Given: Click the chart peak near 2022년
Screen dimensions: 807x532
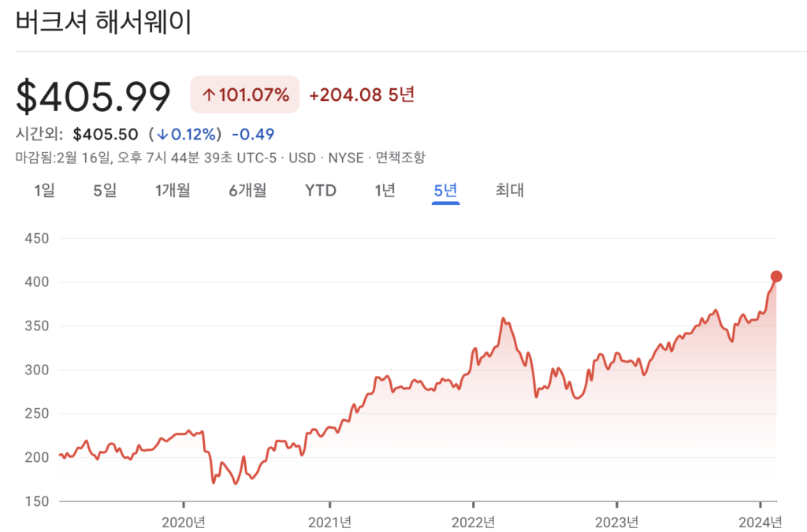Looking at the screenshot, I should pos(504,315).
